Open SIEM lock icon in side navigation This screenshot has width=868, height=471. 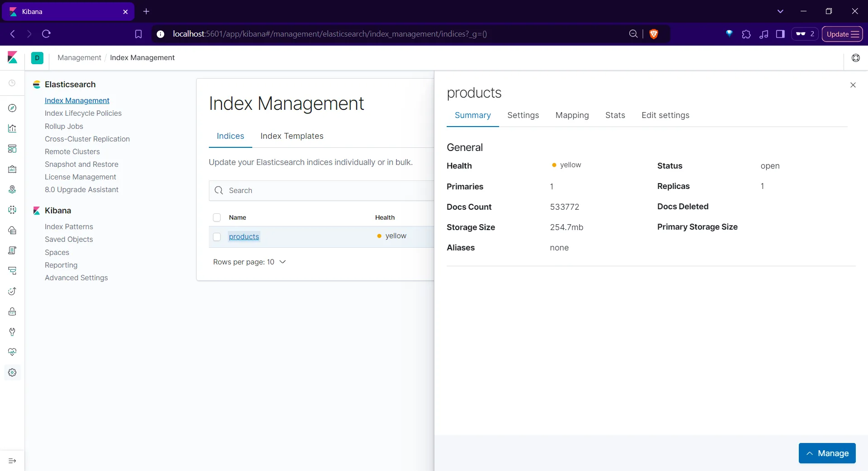(12, 311)
